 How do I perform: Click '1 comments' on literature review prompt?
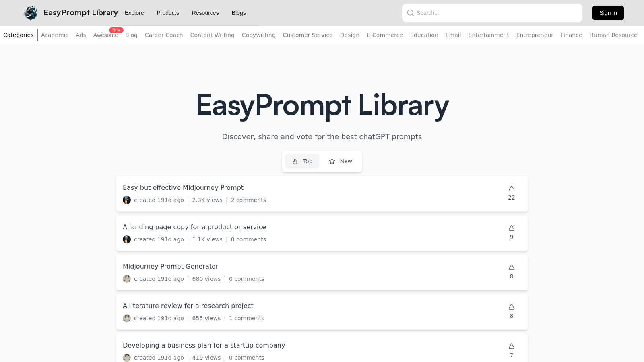tap(247, 318)
